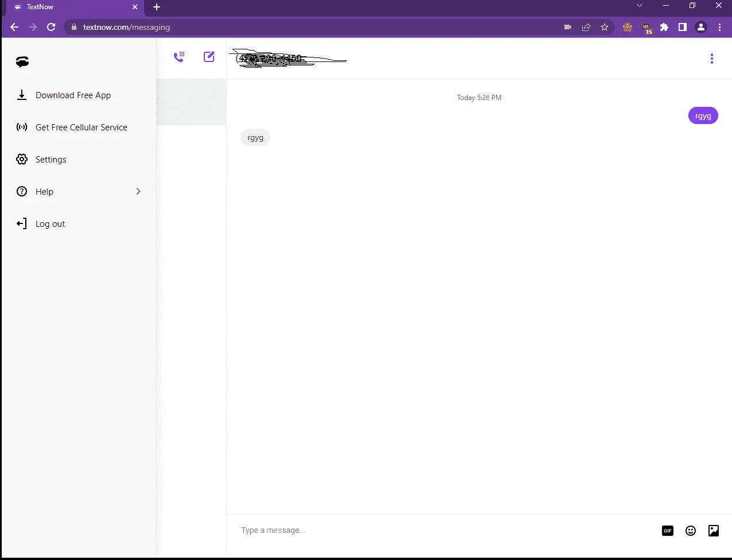Click the TextNow logo in the sidebar
Screen dimensions: 732x560
tap(22, 62)
